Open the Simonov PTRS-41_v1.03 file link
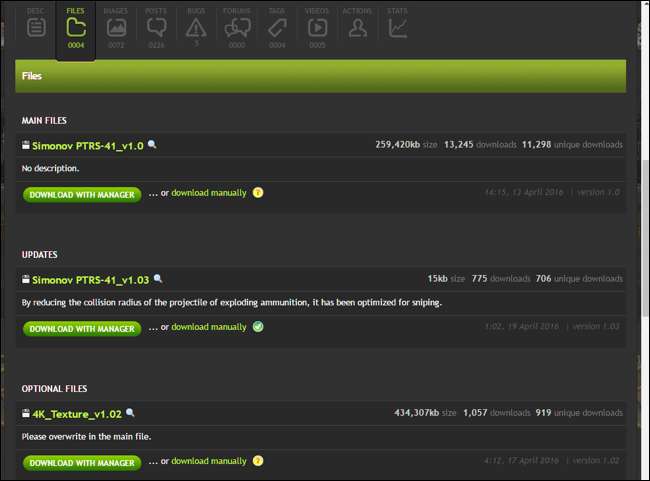 click(x=90, y=280)
